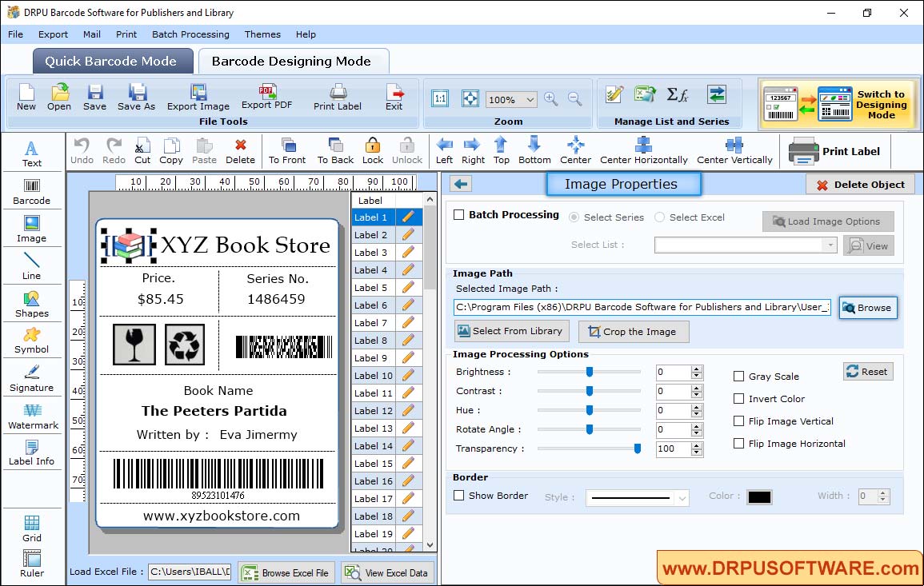The image size is (924, 586).
Task: Click the Exit icon
Action: pyautogui.click(x=394, y=98)
